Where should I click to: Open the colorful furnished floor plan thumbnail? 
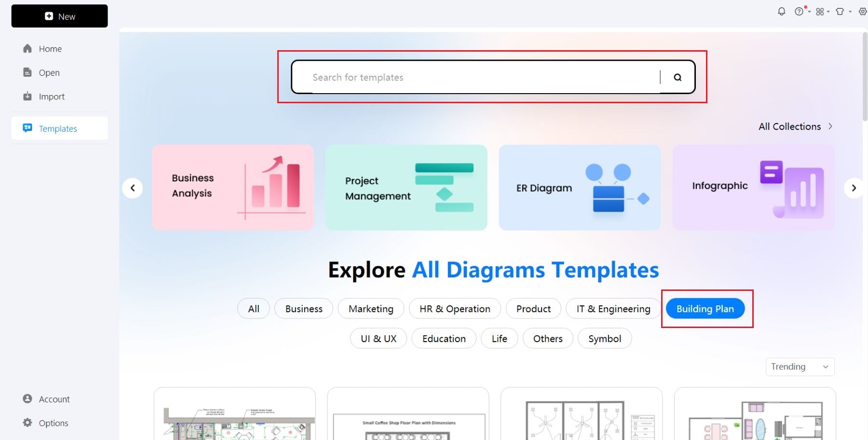(x=755, y=414)
